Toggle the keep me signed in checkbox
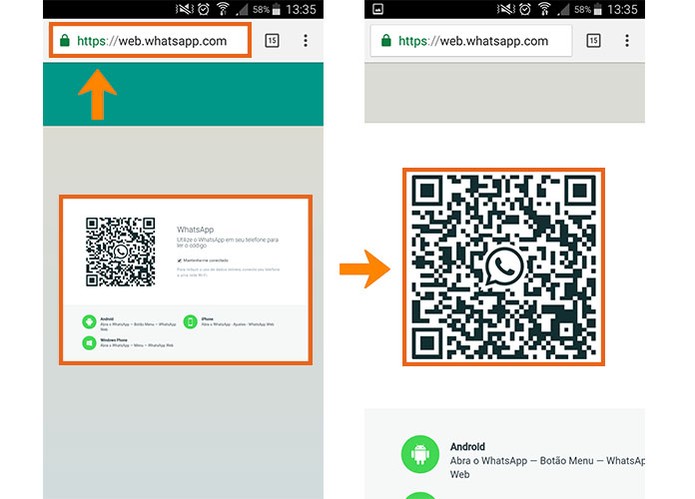Viewport: 695px width, 499px height. (180, 261)
